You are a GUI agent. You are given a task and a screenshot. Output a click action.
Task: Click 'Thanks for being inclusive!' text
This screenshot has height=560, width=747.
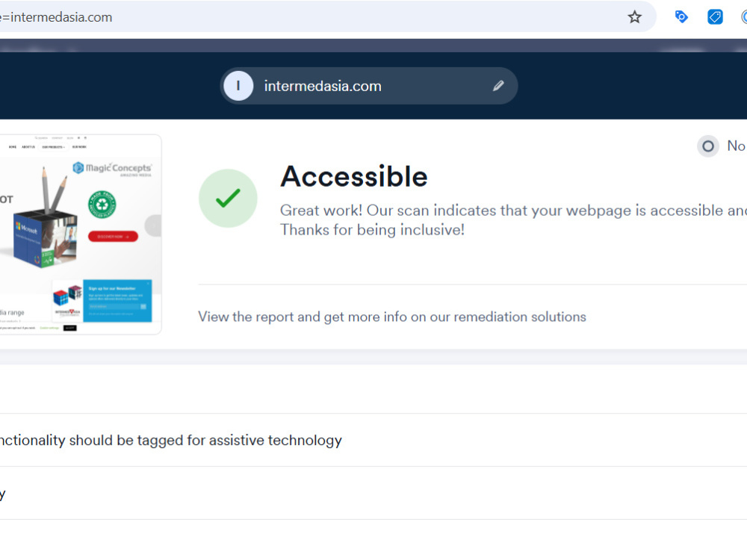pos(372,230)
